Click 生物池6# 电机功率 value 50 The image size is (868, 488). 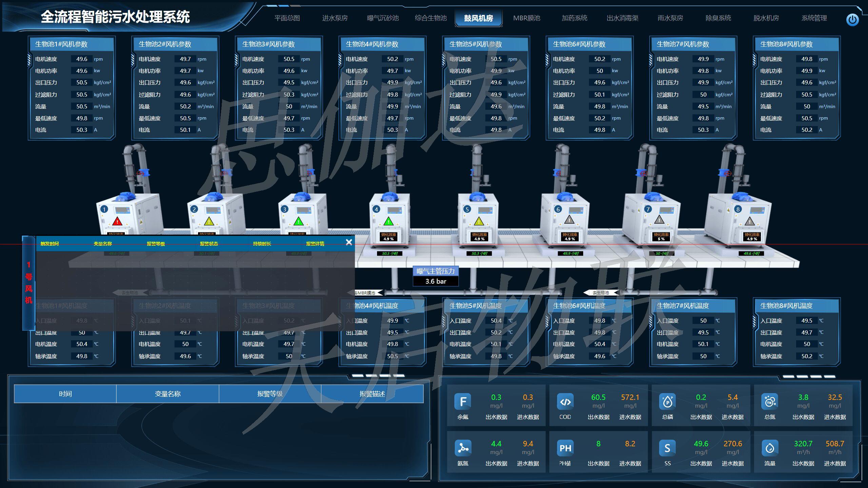600,71
